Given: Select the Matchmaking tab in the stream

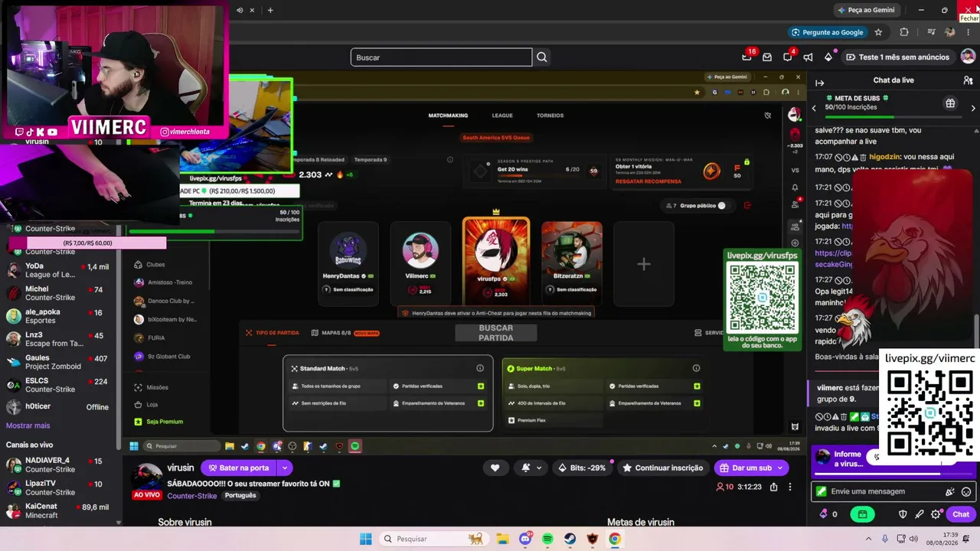Looking at the screenshot, I should pyautogui.click(x=448, y=116).
